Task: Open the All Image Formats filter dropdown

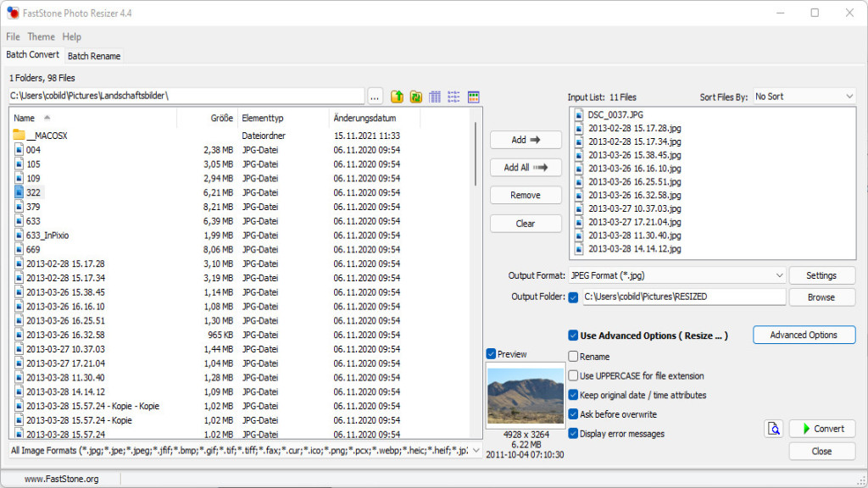Action: coord(245,450)
